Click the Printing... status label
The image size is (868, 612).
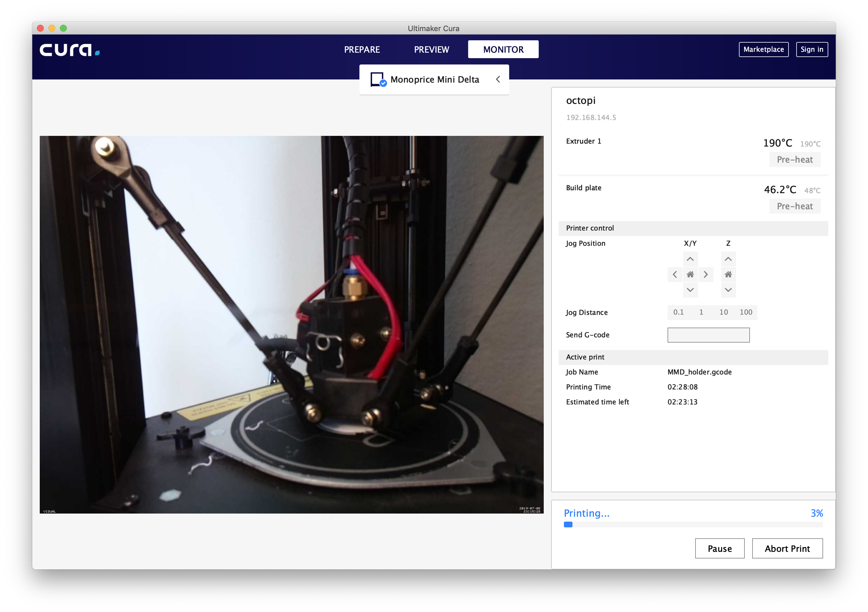(587, 513)
